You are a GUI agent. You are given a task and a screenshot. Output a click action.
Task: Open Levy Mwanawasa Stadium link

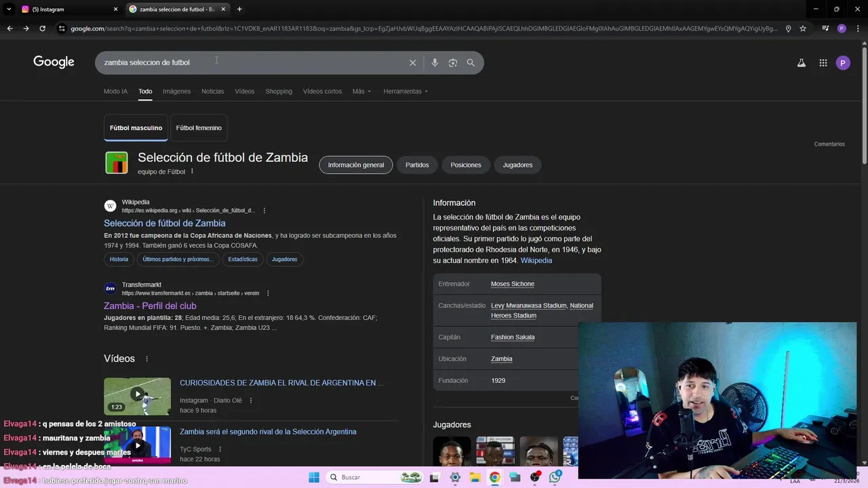pos(529,306)
